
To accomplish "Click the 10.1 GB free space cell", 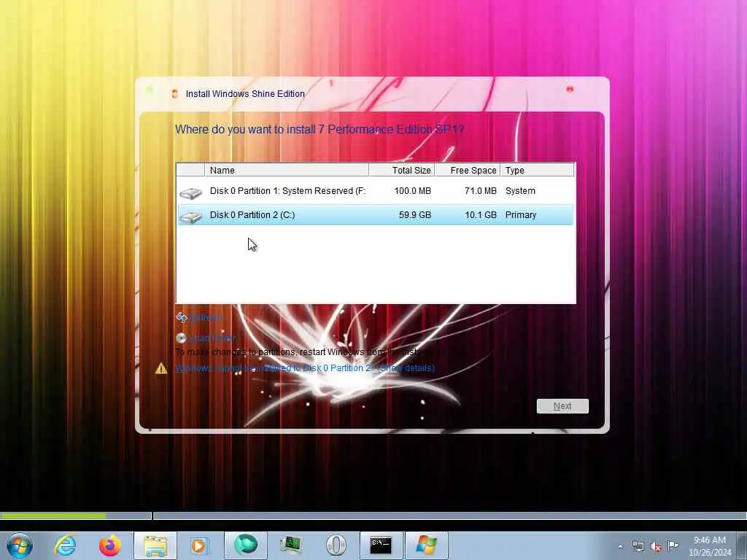I will 481,215.
